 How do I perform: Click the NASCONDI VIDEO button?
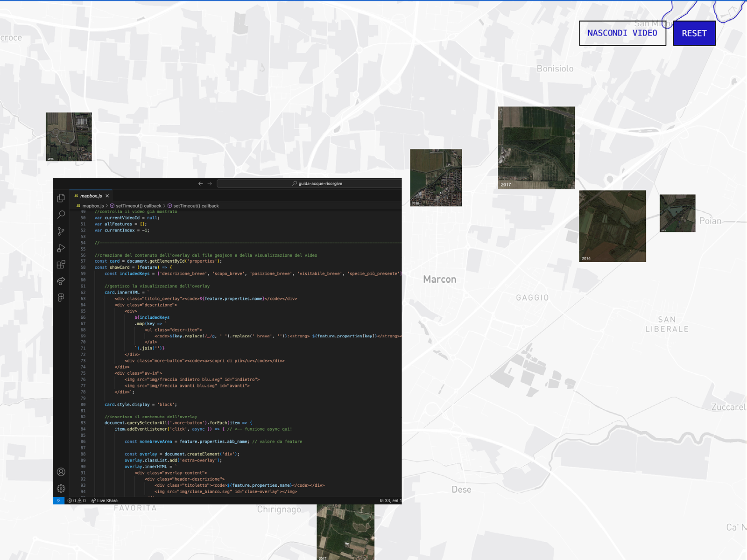click(x=622, y=33)
